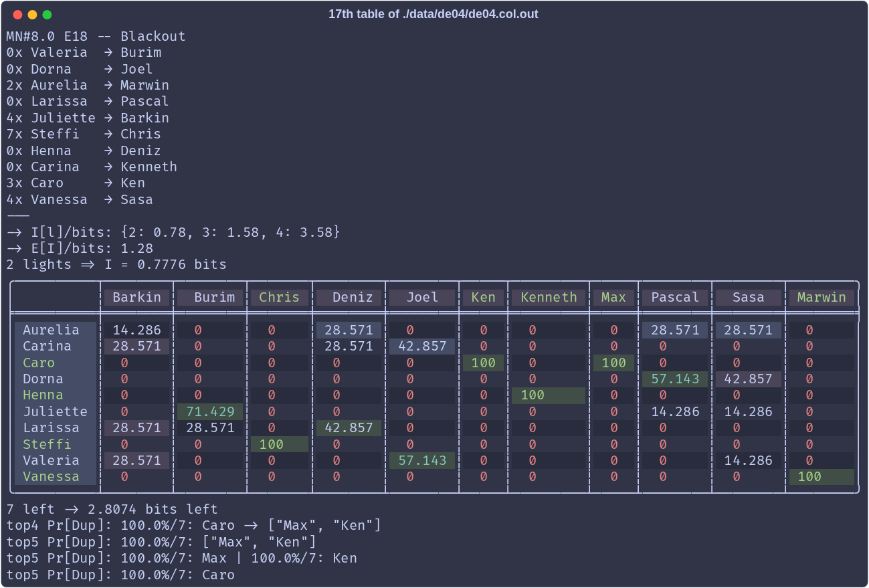The image size is (869, 588).
Task: Click the 42.857 cell for Carina and Joel
Action: (x=422, y=347)
